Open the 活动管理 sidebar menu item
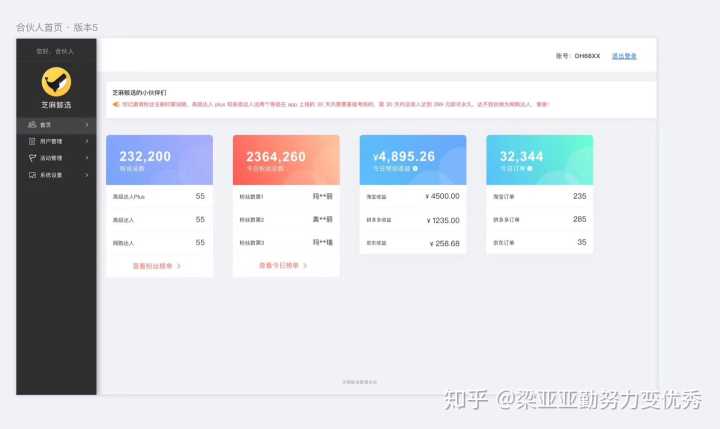The image size is (720, 429). 56,158
